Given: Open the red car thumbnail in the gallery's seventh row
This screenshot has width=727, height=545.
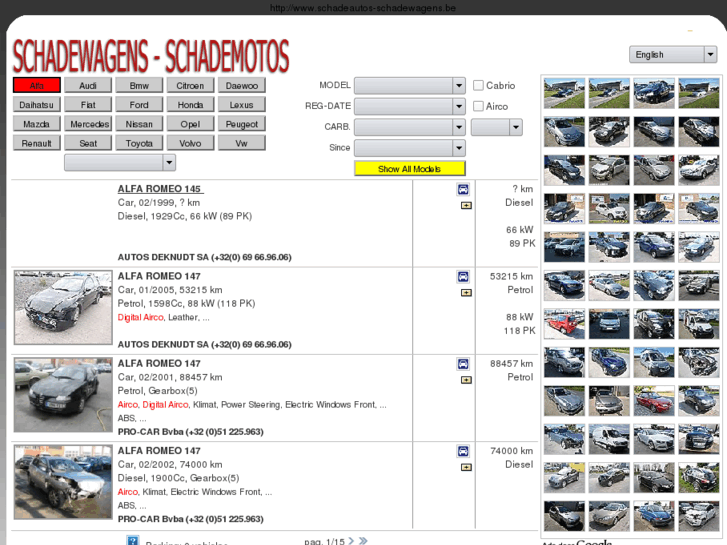Looking at the screenshot, I should (564, 324).
